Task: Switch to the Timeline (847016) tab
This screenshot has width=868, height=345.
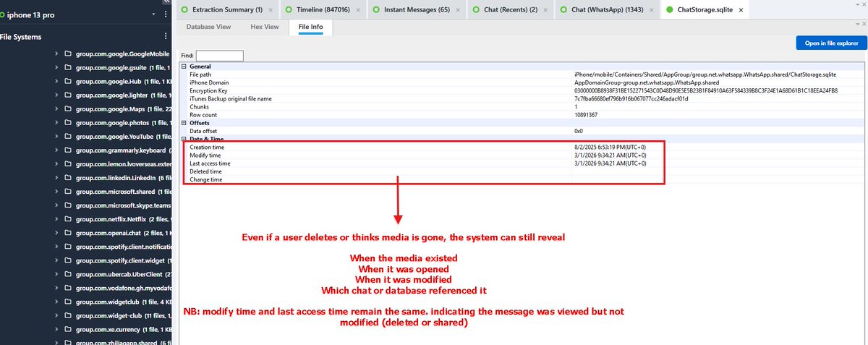Action: pyautogui.click(x=323, y=10)
